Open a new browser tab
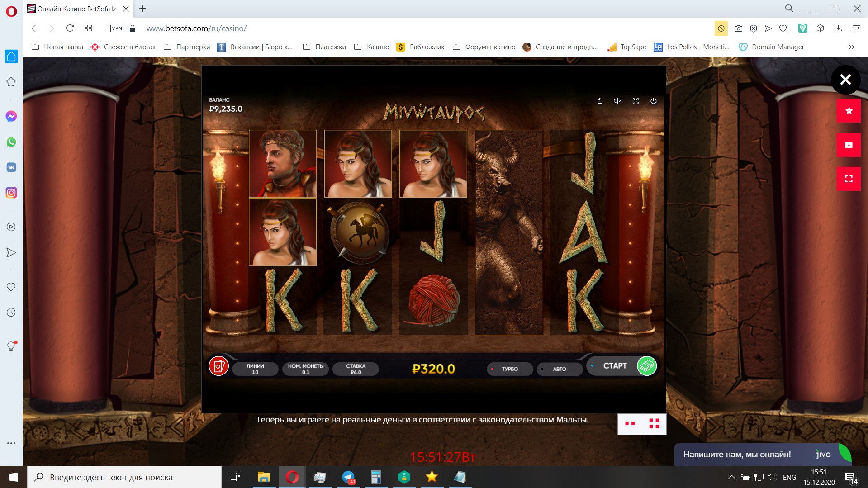 tap(143, 9)
